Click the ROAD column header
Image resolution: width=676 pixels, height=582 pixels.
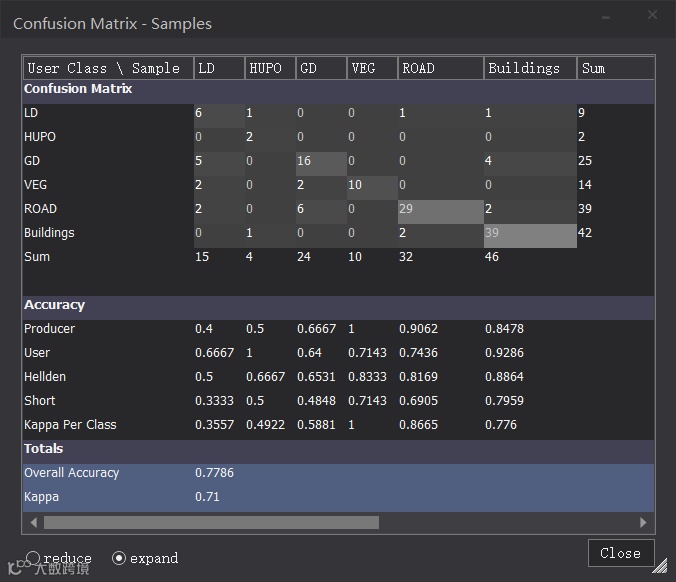tap(441, 68)
